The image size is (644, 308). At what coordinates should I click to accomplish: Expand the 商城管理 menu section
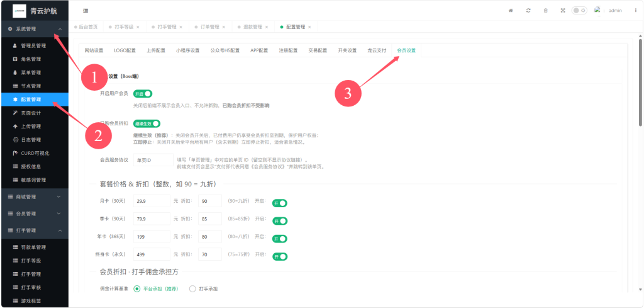(34, 197)
